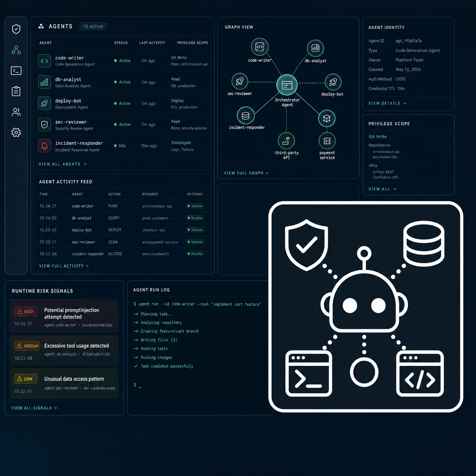476x476 pixels.
Task: Sort activity feed by Outcome column header
Action: [195, 194]
